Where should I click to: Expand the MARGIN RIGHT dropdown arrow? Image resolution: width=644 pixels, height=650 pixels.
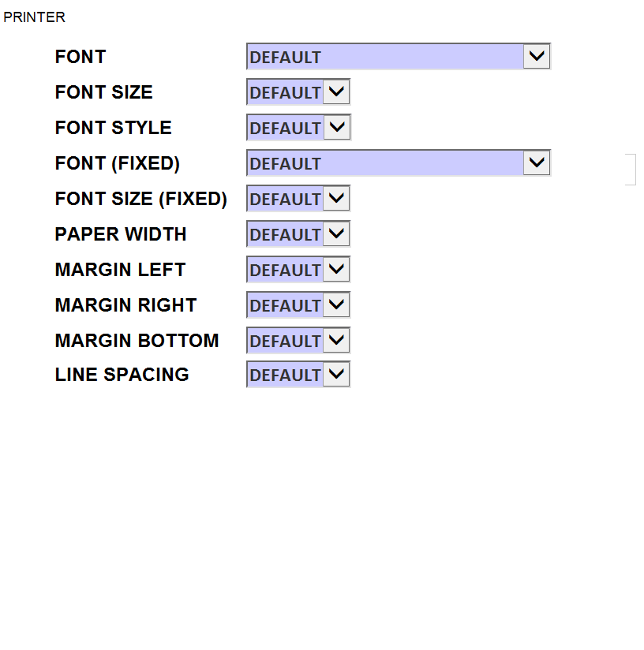[x=336, y=305]
